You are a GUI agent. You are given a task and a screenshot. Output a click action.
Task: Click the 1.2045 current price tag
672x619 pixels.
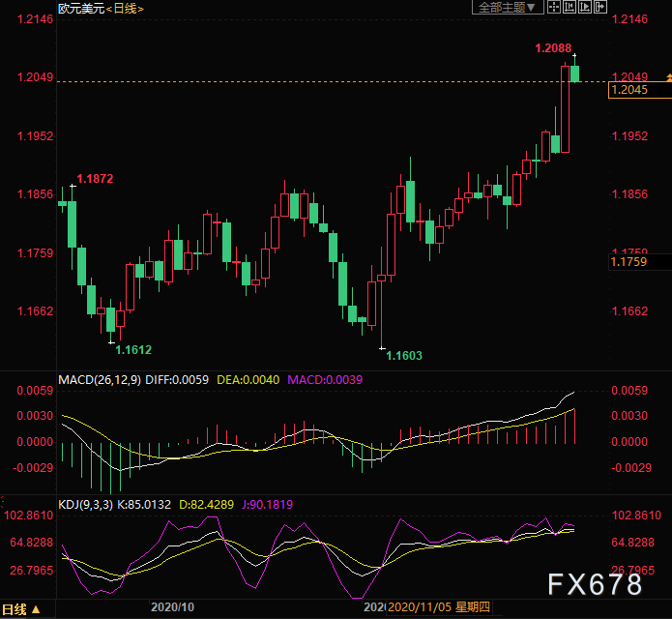638,90
